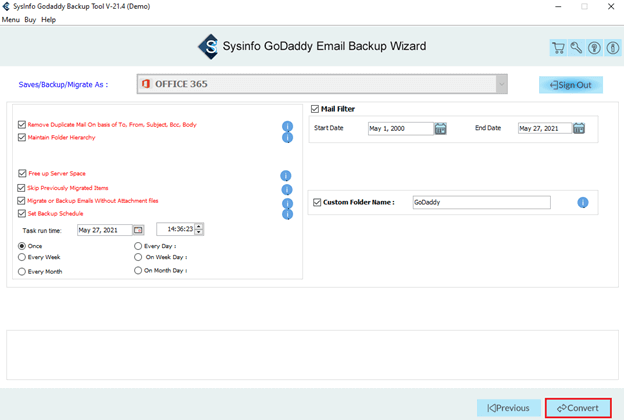Click the Start Date field
Image resolution: width=624 pixels, height=420 pixels.
[x=400, y=129]
